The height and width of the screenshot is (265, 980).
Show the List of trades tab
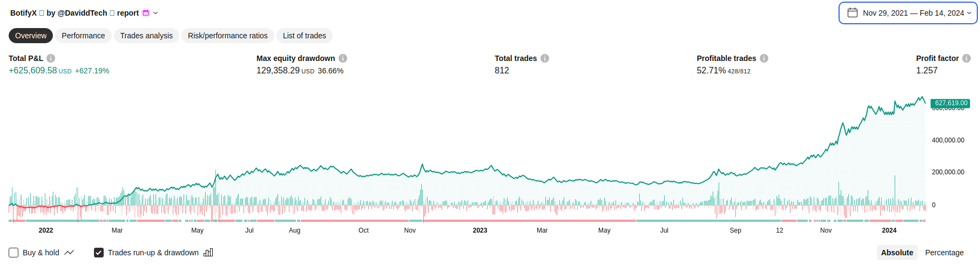[x=304, y=36]
